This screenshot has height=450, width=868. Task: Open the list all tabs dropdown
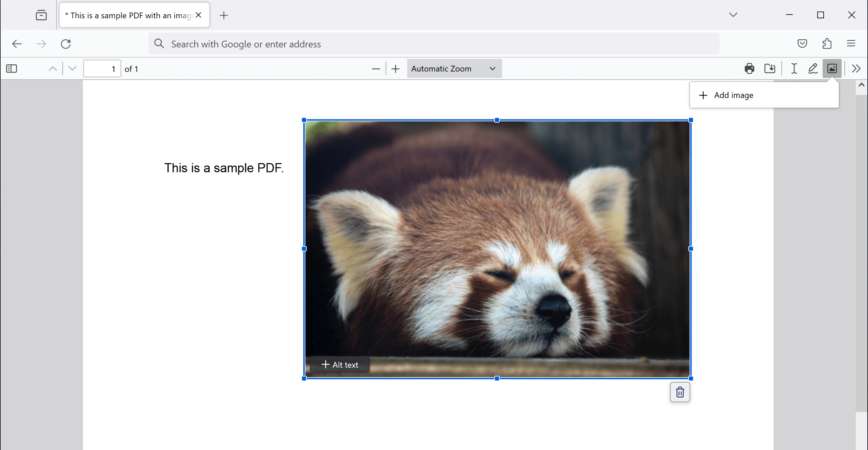point(733,15)
